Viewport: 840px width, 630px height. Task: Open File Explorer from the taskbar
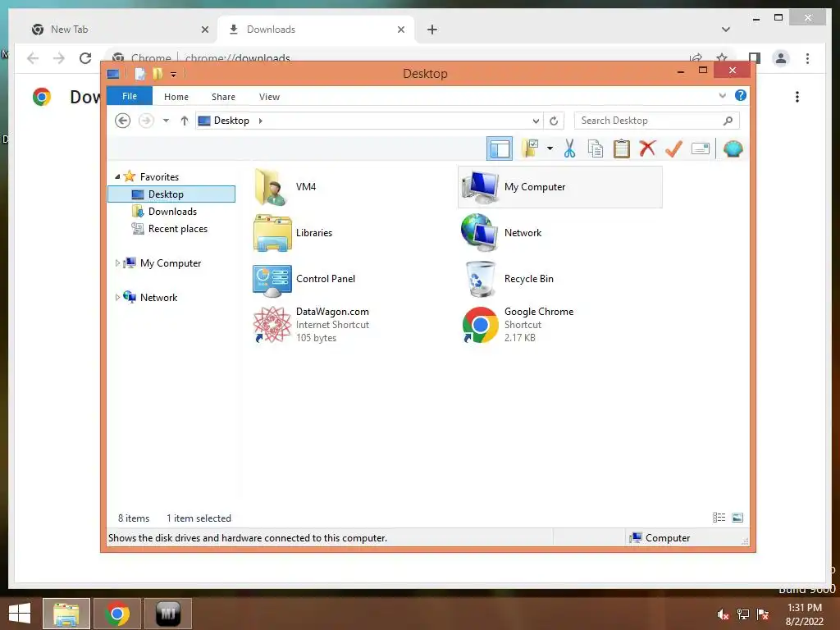point(66,614)
